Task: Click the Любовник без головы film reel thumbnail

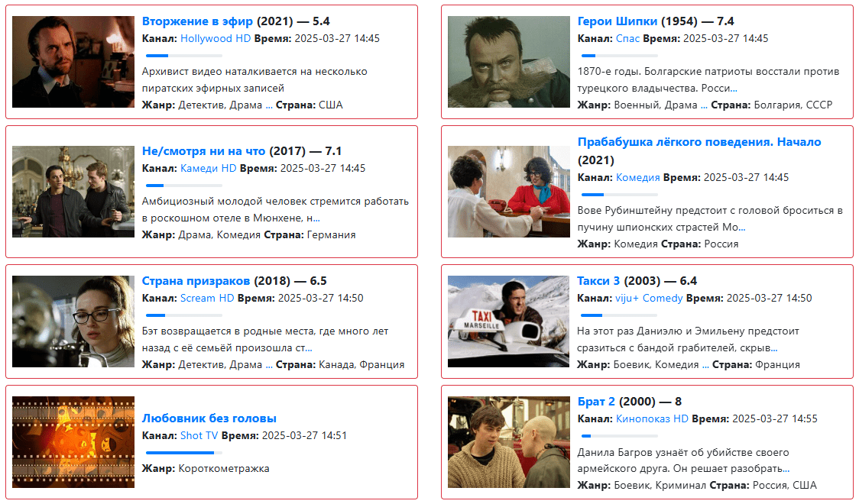Action: click(x=73, y=442)
